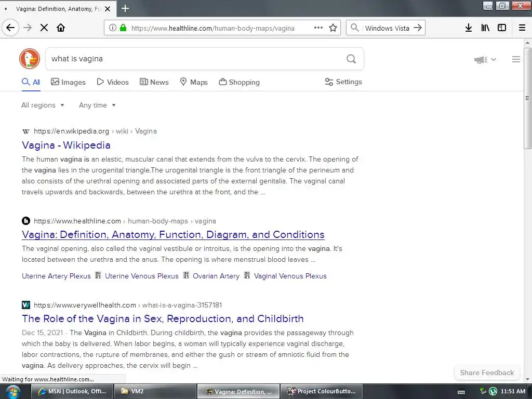Click the 11:51 AM taskbar clock
The height and width of the screenshot is (399, 532).
tap(513, 391)
